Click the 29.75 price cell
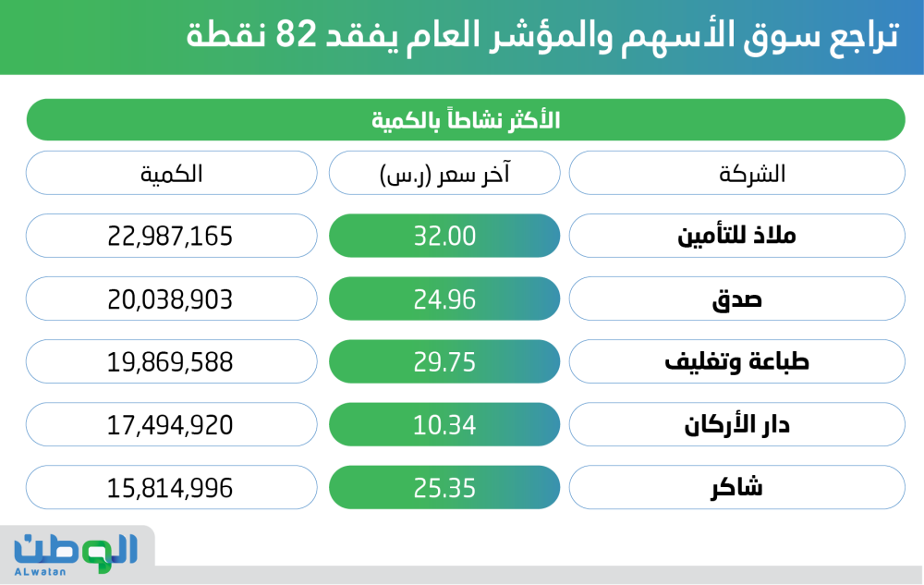Image resolution: width=924 pixels, height=585 pixels. click(x=444, y=361)
